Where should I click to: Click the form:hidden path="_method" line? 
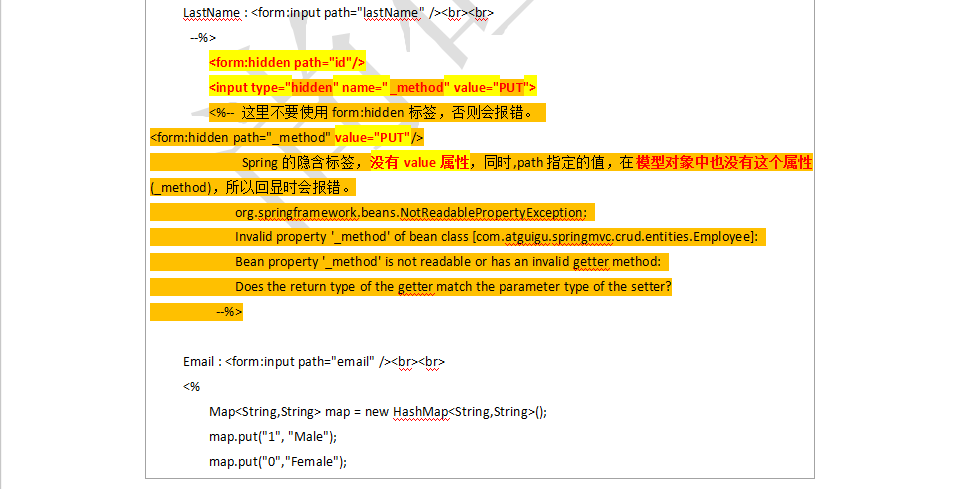point(286,137)
